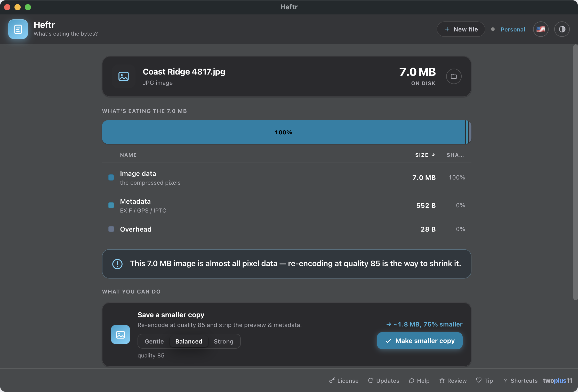Click the Save a smaller copy image icon

(x=121, y=334)
